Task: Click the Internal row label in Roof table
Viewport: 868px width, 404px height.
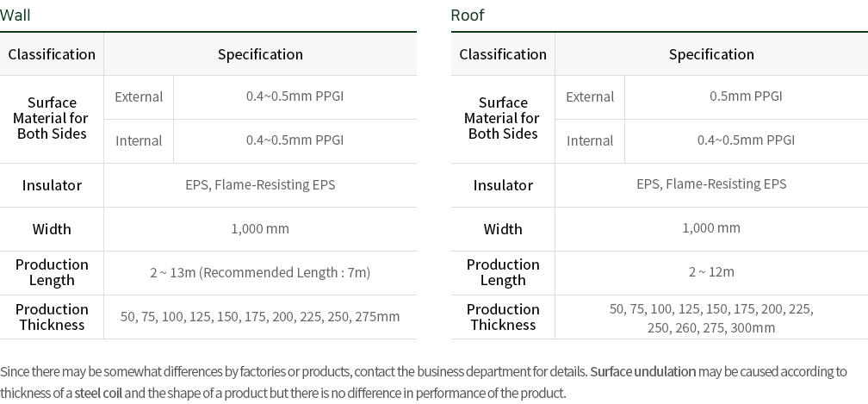Action: click(590, 140)
